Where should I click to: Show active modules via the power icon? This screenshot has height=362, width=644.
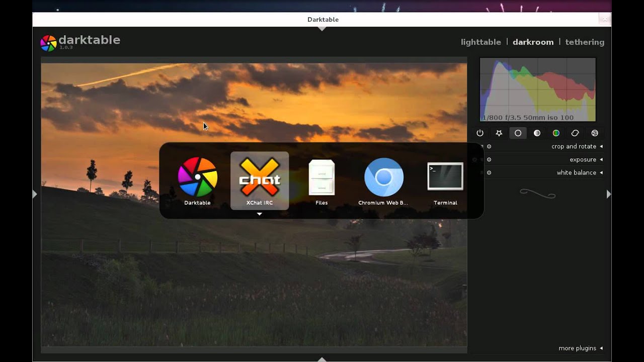pos(479,133)
